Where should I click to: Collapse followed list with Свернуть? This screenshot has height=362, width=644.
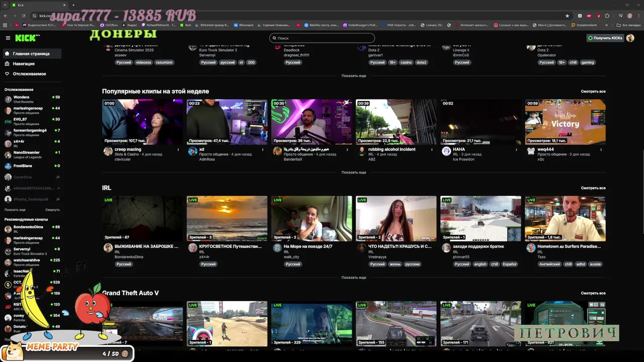tap(52, 210)
